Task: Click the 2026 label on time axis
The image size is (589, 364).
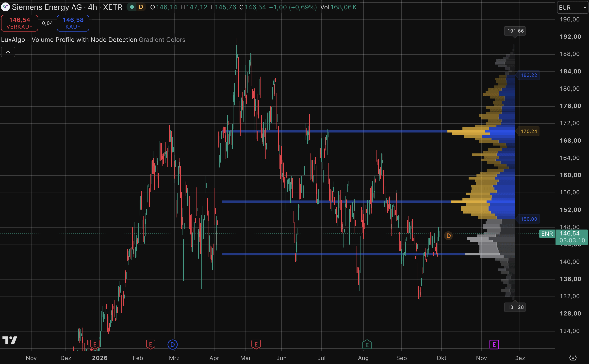Action: 100,358
